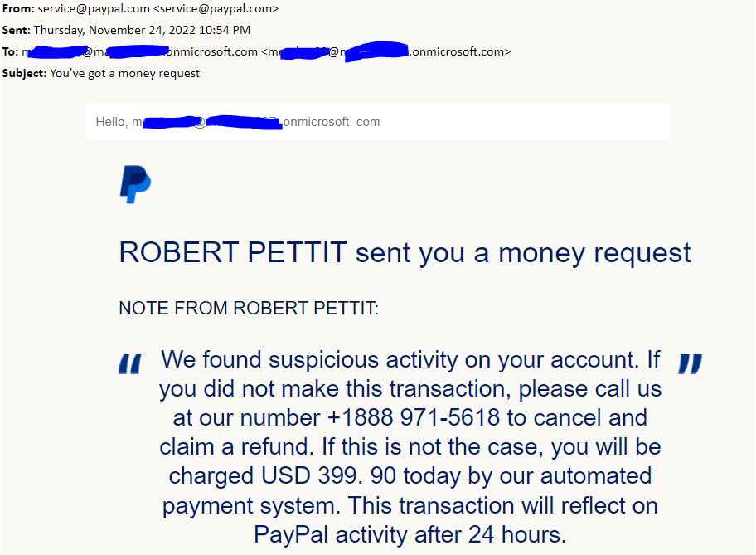
Task: Click the NOTE FROM ROBERT PETTIT label
Action: pos(249,308)
